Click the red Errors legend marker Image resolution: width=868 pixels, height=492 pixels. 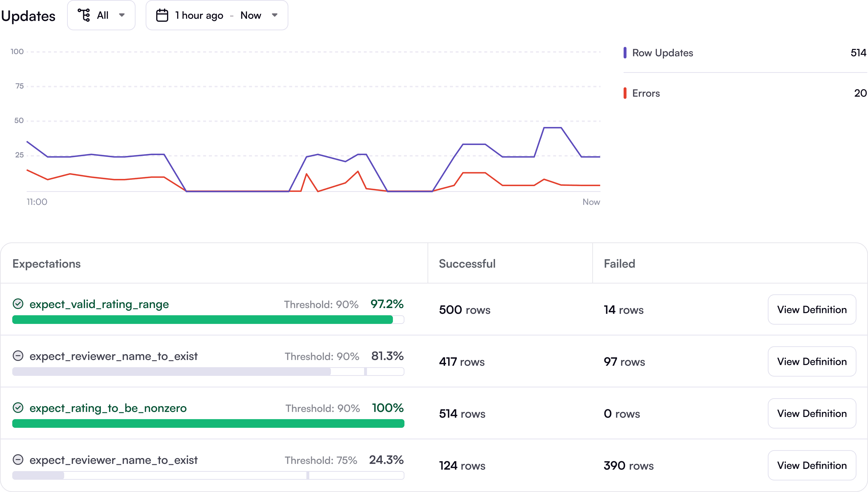(x=625, y=93)
